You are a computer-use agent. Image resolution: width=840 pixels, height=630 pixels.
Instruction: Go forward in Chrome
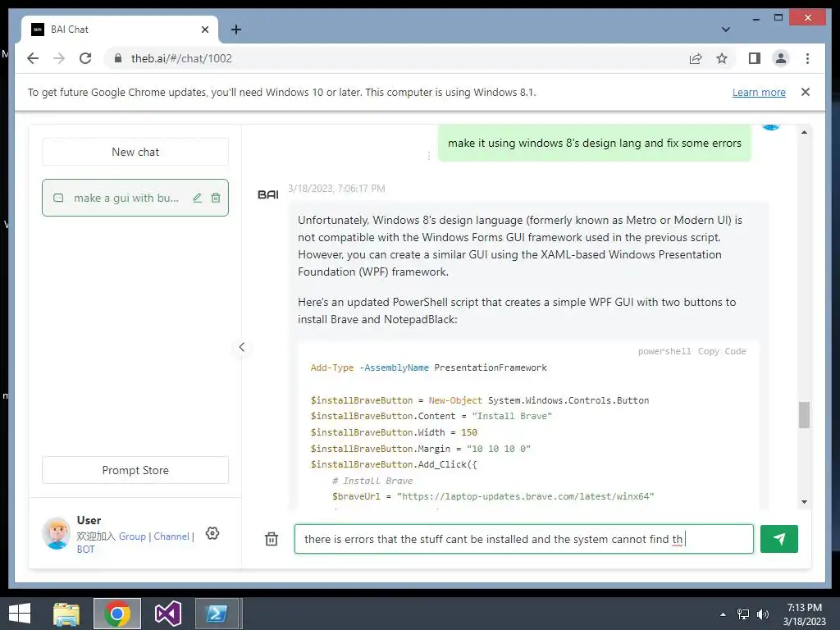[59, 58]
